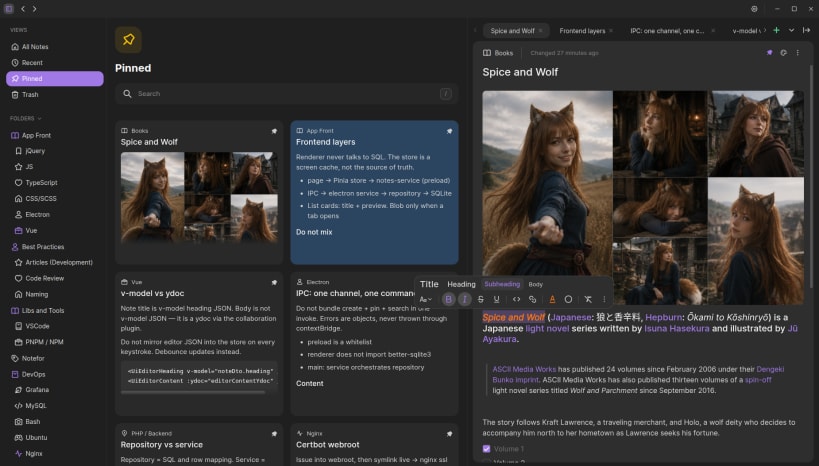This screenshot has width=819, height=466.
Task: Collapse the note panel with arrow icon
Action: coord(806,30)
